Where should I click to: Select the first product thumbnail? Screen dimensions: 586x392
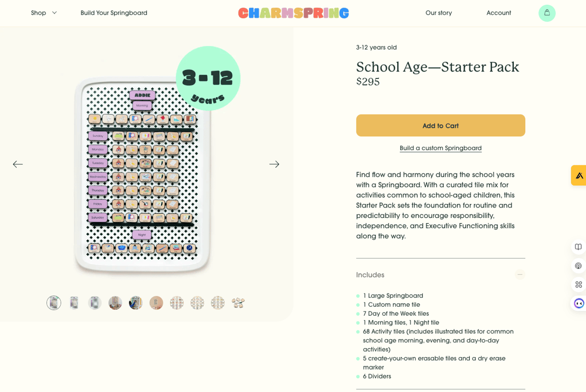54,303
